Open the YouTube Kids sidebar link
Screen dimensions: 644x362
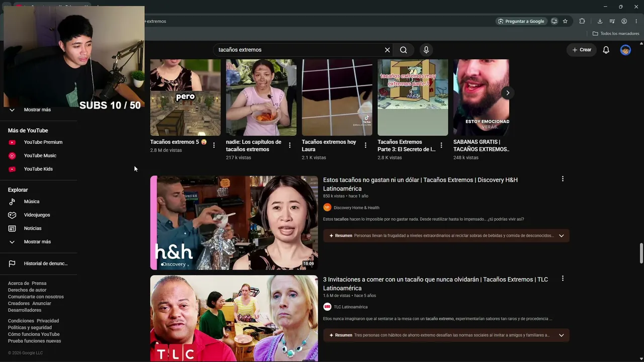click(x=38, y=169)
